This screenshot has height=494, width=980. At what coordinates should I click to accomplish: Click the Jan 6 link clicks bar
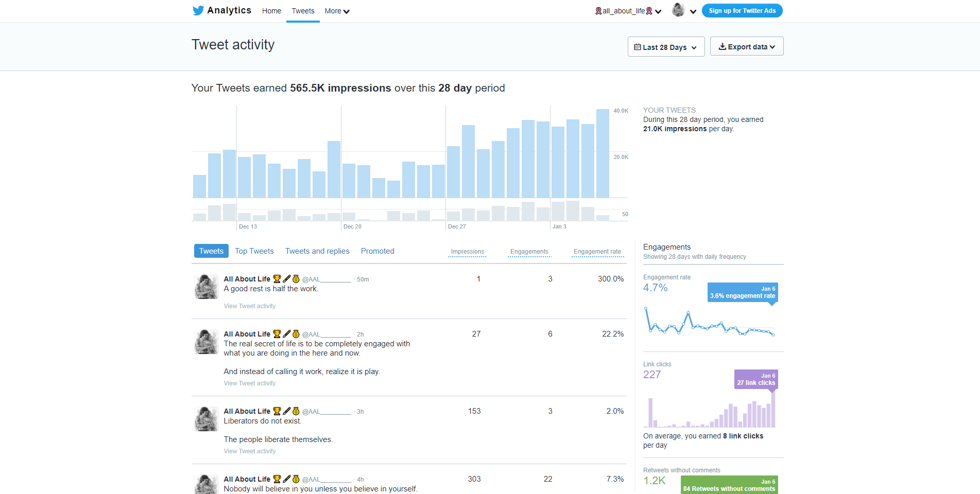(773, 410)
